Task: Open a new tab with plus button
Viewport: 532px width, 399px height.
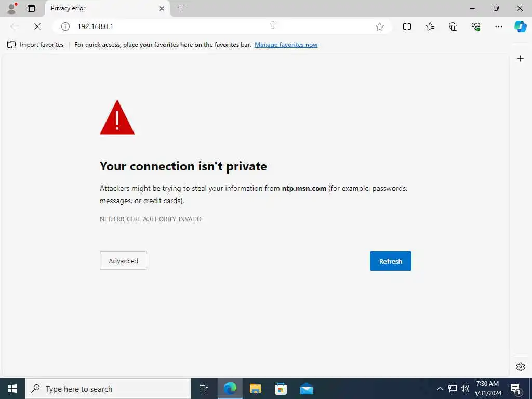Action: (x=181, y=8)
